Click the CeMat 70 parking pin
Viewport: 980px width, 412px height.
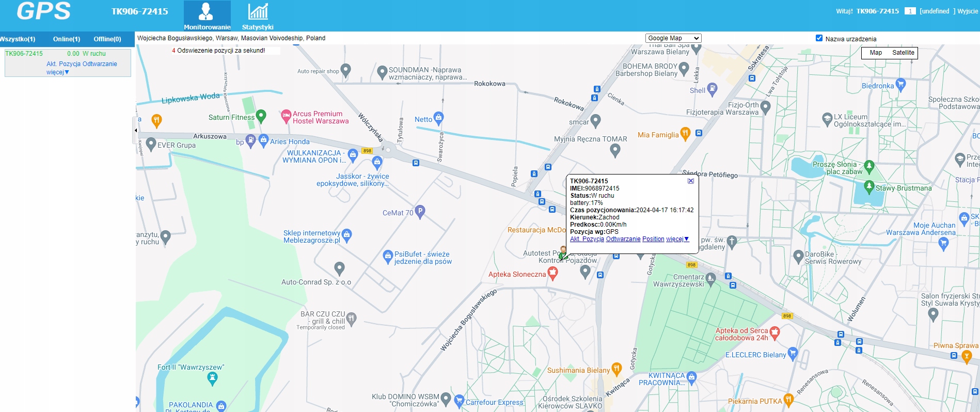420,211
